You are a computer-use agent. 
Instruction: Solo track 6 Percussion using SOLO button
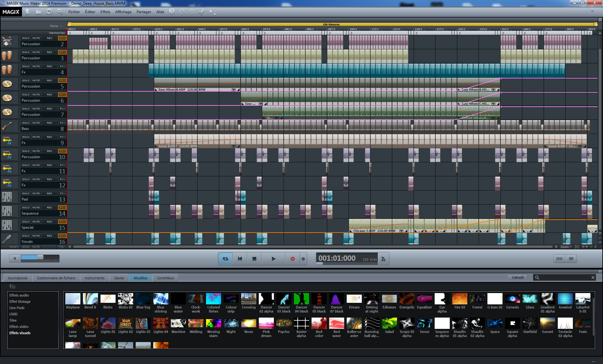(x=24, y=95)
